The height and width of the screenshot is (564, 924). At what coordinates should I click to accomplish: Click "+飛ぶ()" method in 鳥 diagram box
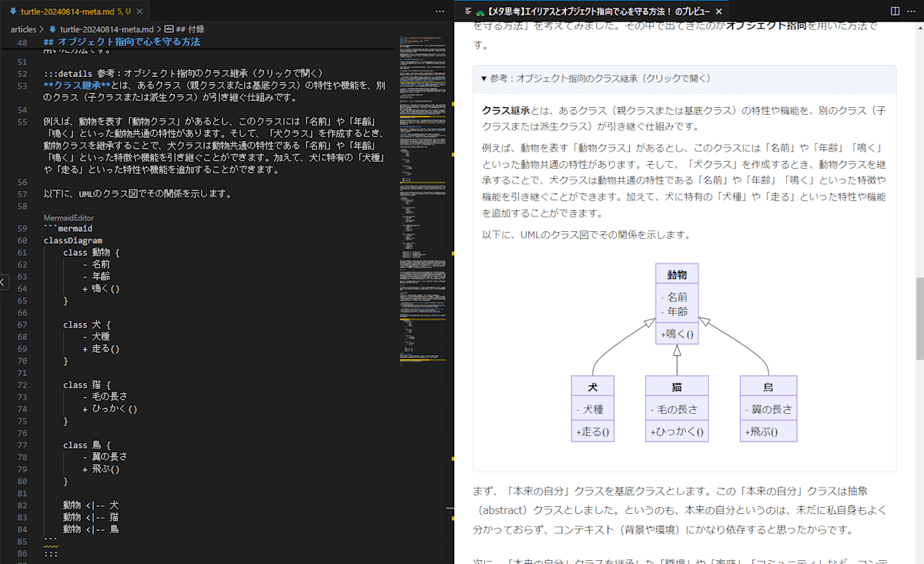pos(760,433)
